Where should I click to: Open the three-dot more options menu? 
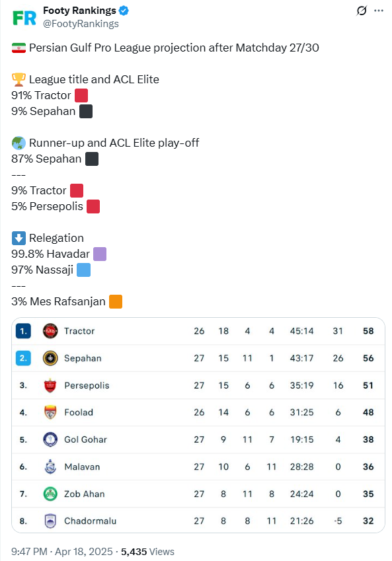click(379, 11)
